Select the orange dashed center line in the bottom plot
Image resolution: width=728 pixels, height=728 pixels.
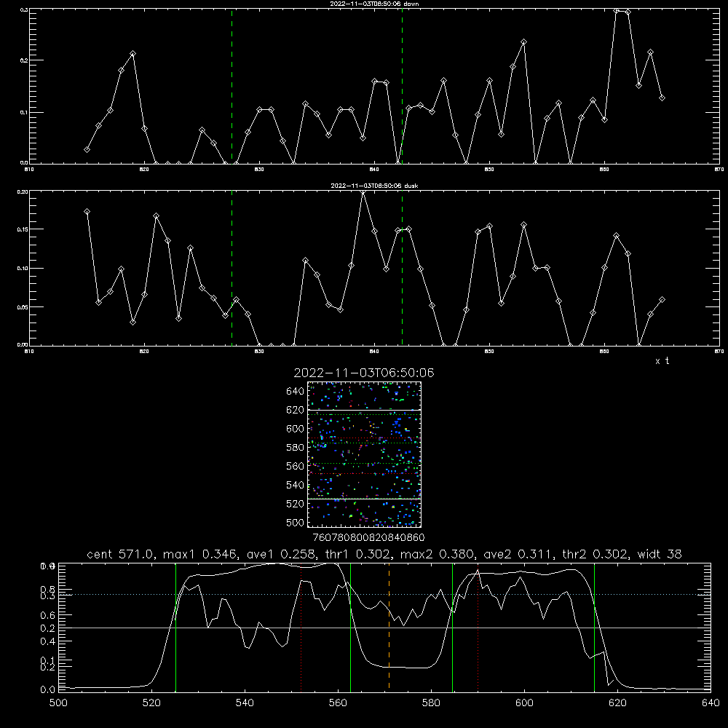389,627
